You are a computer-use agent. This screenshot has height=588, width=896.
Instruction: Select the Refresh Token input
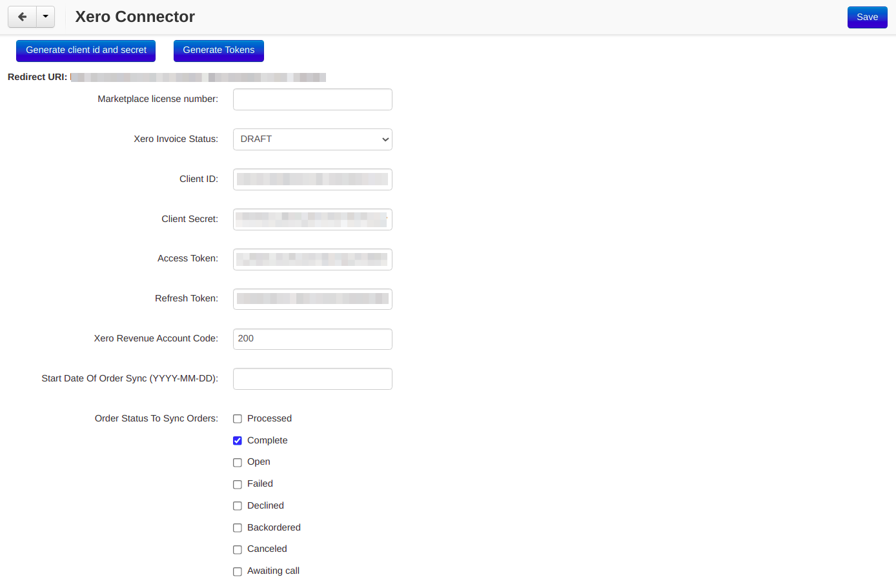tap(312, 299)
